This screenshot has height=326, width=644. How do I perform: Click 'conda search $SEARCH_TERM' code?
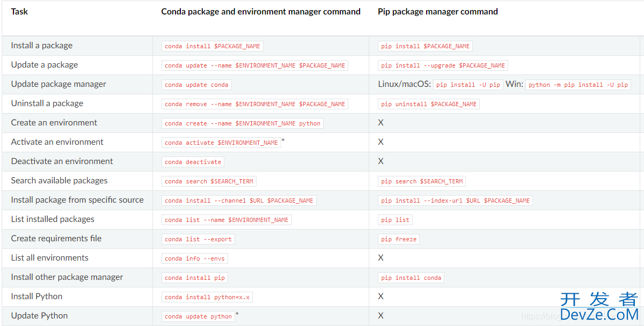tap(209, 181)
